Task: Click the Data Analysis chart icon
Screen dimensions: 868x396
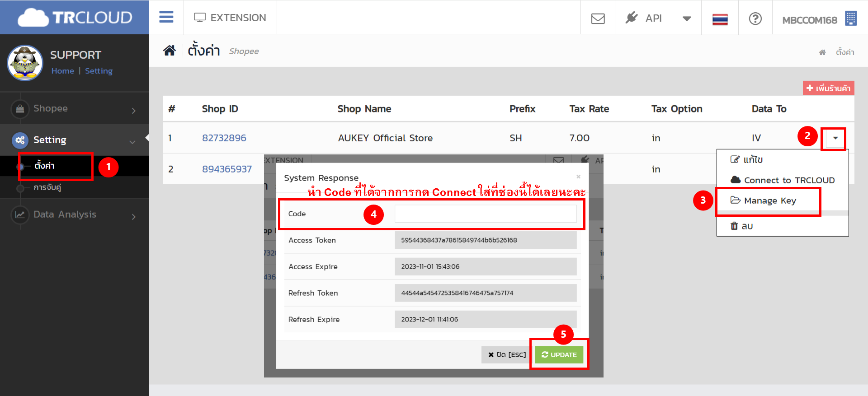Action: point(20,214)
